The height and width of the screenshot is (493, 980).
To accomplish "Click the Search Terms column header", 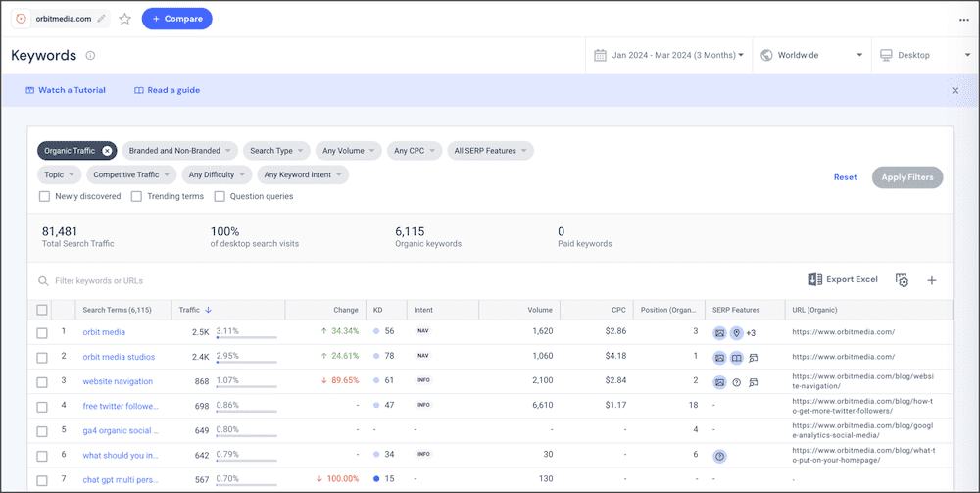I will tap(118, 310).
